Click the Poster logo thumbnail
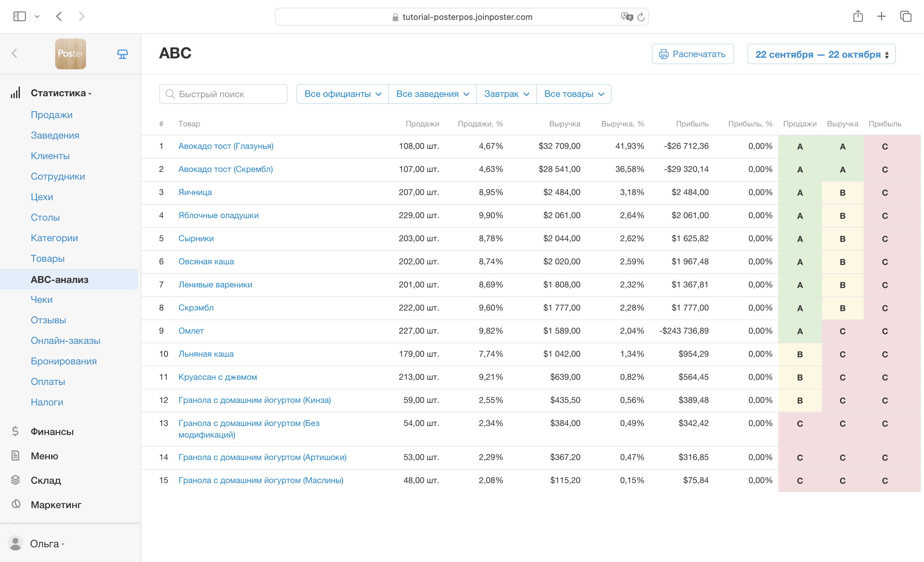924x562 pixels. coord(71,54)
